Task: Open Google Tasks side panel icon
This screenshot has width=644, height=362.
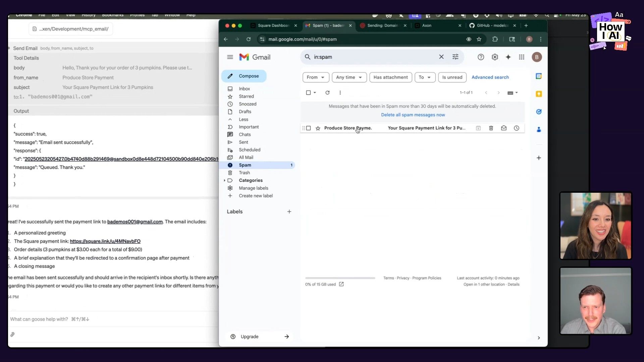Action: (539, 112)
